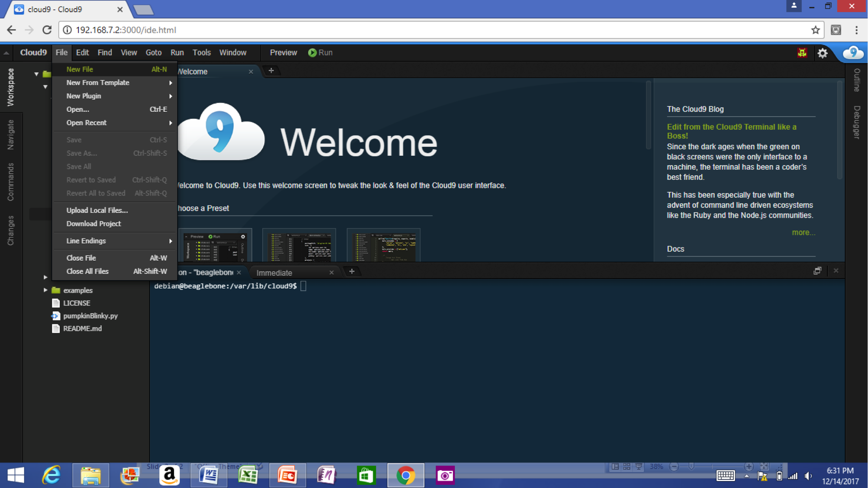Screen dimensions: 868x488
Task: Go back in the browser
Action: pyautogui.click(x=11, y=30)
